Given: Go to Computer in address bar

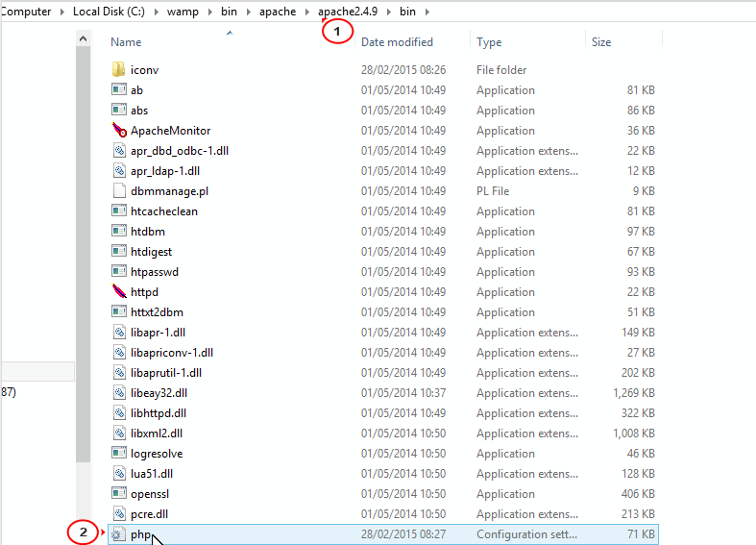Looking at the screenshot, I should click(x=26, y=12).
